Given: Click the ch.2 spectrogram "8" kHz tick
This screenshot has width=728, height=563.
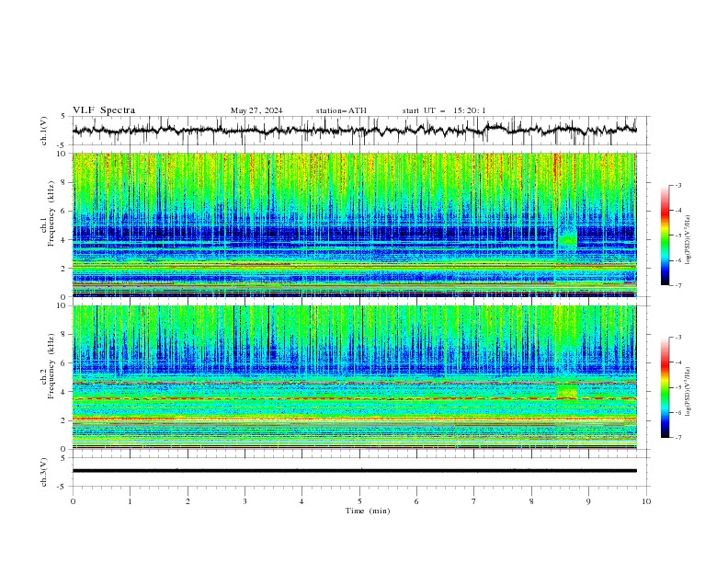Looking at the screenshot, I should (63, 335).
